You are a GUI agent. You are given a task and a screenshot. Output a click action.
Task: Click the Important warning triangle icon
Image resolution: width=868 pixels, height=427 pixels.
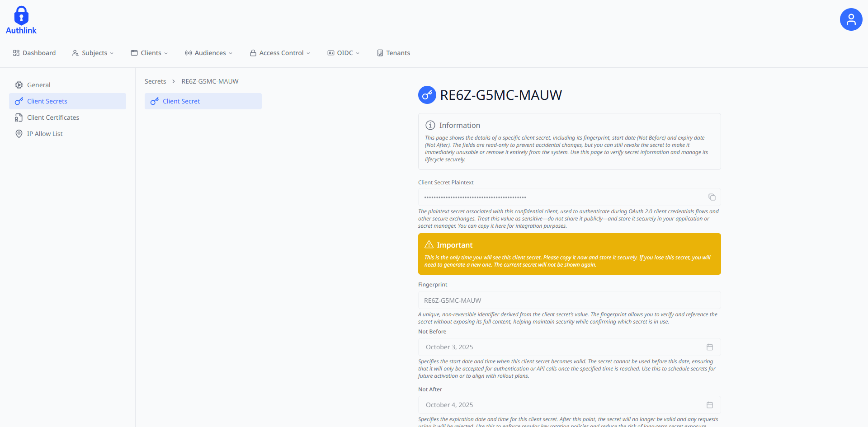click(x=429, y=245)
